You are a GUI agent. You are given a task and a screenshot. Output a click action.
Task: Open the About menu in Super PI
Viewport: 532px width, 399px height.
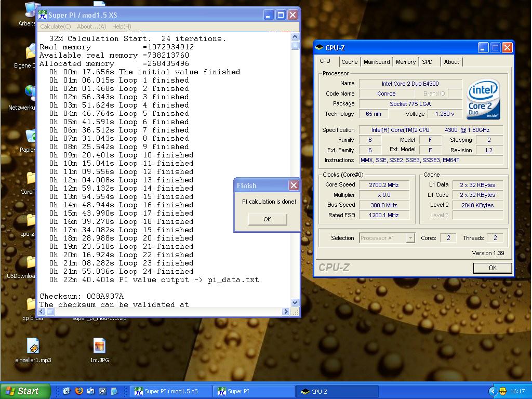click(x=91, y=26)
